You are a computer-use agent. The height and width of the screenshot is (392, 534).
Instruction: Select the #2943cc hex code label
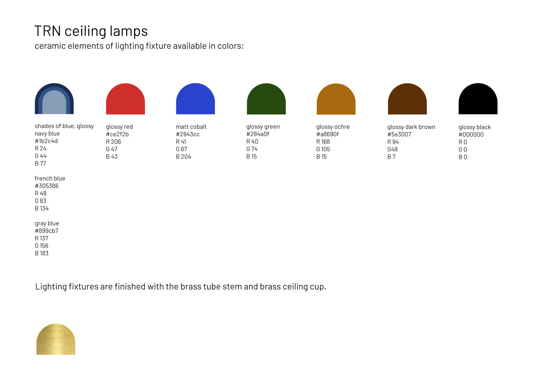[x=188, y=134]
